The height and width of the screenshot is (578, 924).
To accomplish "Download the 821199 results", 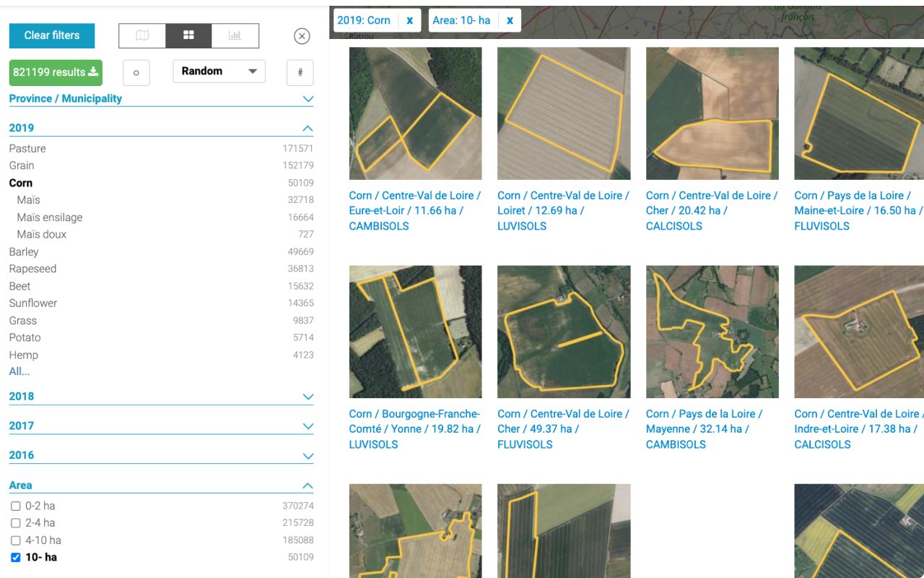I will point(56,72).
